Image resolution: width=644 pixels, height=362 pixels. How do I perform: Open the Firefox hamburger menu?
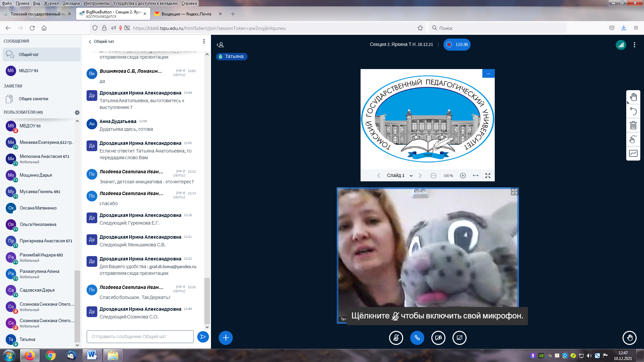(x=636, y=28)
